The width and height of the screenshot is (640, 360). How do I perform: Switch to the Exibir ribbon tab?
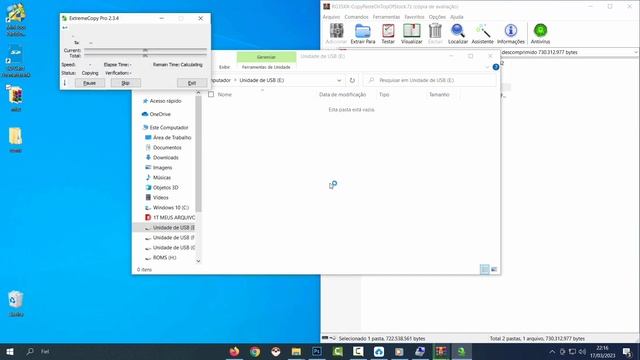(224, 67)
